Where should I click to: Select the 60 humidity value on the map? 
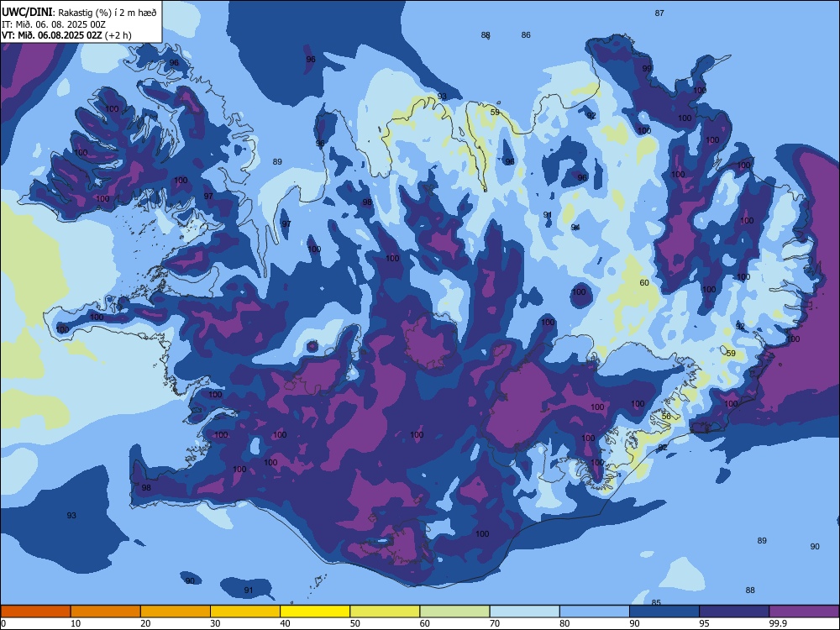pos(644,283)
